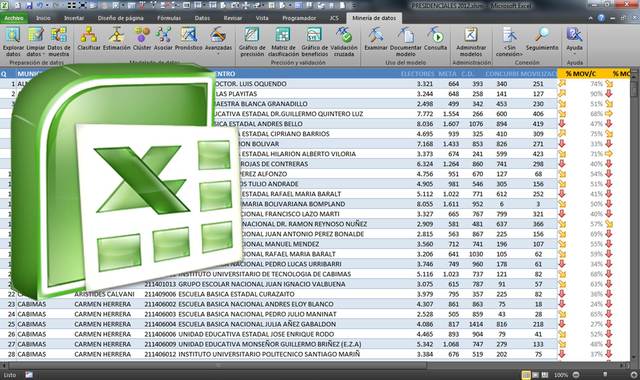Expand the Ayuda ribbon menu
Screen dimensions: 640x380
click(x=574, y=41)
